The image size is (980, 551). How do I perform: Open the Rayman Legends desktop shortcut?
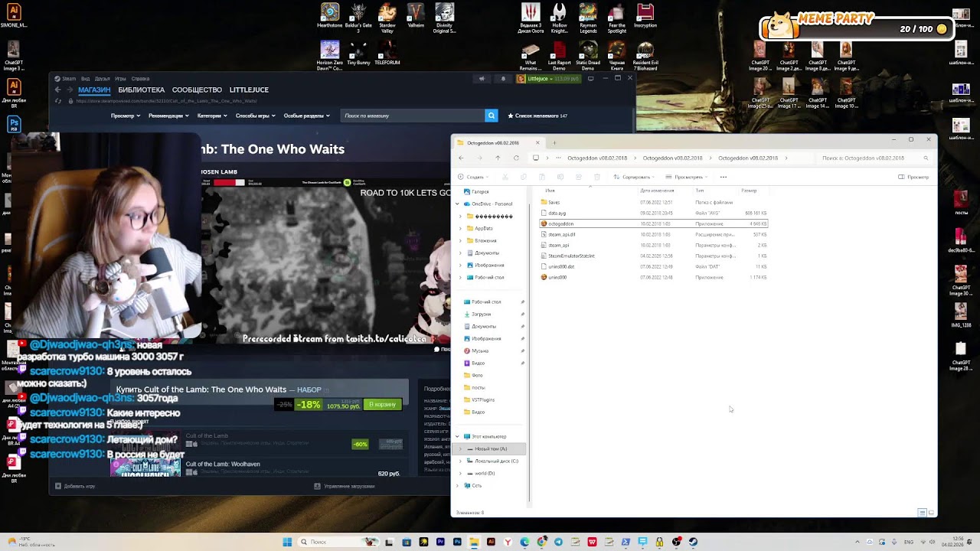tap(588, 18)
